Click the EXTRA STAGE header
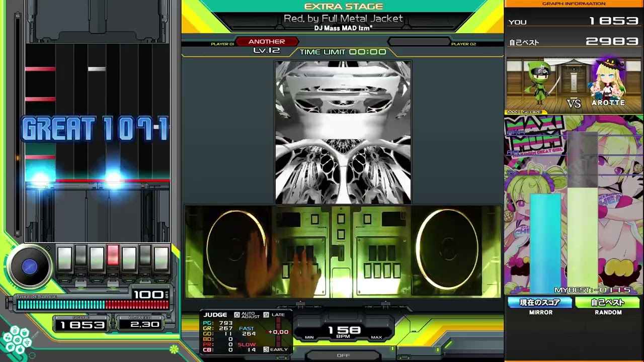This screenshot has height=362, width=644. 344,7
